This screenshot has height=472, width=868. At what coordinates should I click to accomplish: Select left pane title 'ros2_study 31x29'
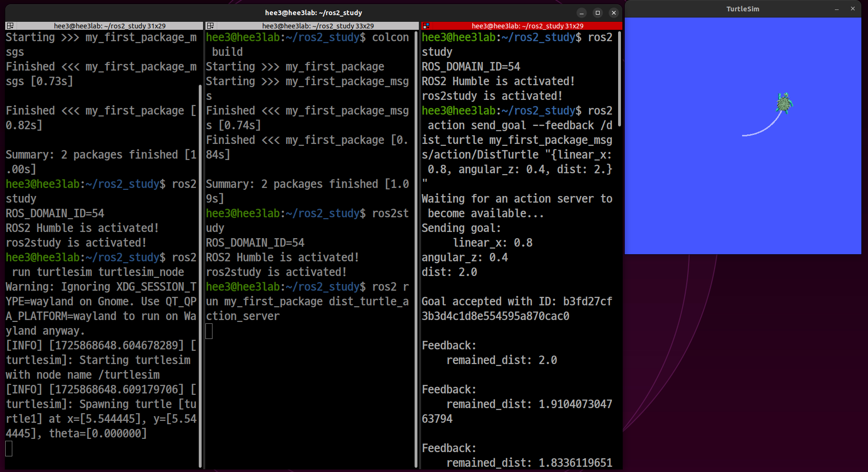click(110, 26)
